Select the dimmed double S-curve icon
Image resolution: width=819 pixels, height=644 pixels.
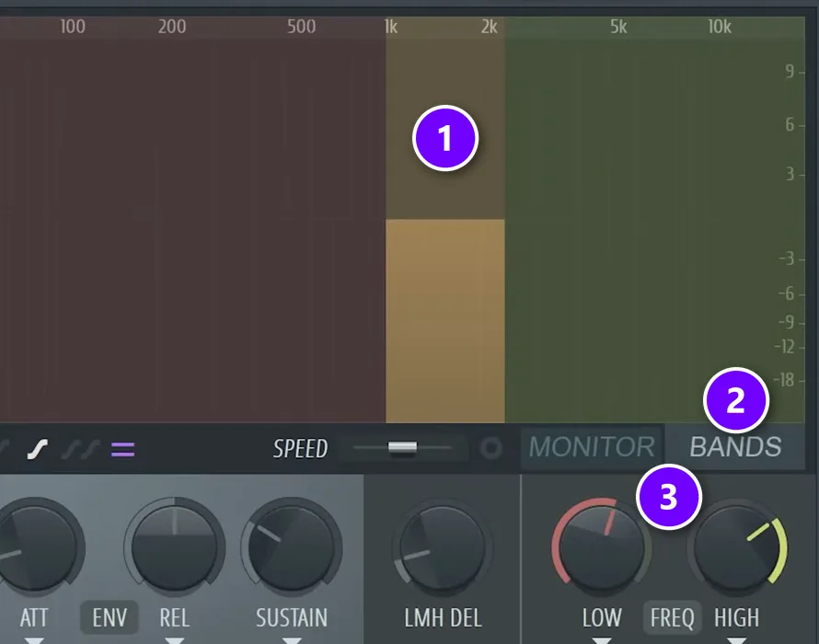coord(80,449)
